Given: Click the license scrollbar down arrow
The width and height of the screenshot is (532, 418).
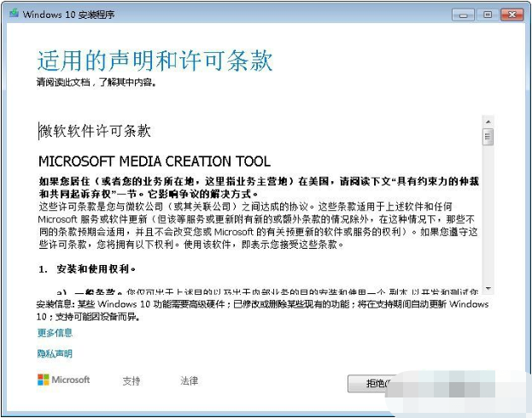Looking at the screenshot, I should (488, 286).
